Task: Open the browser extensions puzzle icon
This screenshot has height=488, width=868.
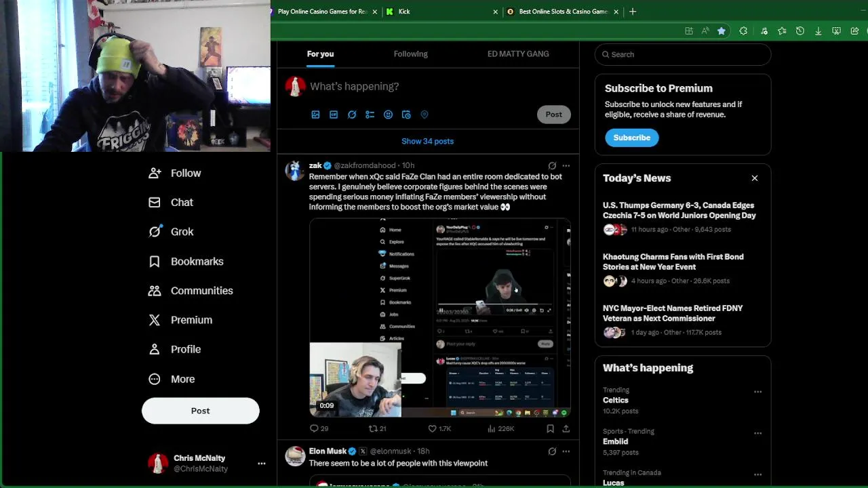Action: [743, 30]
